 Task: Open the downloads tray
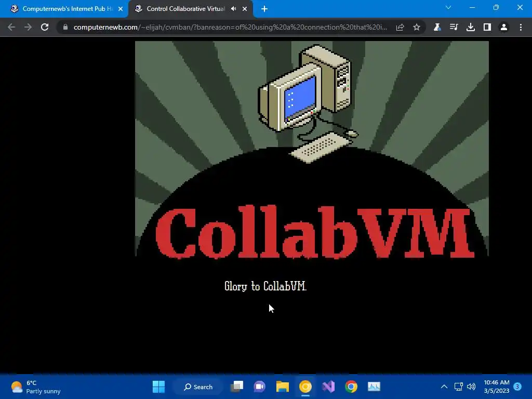pos(471,27)
